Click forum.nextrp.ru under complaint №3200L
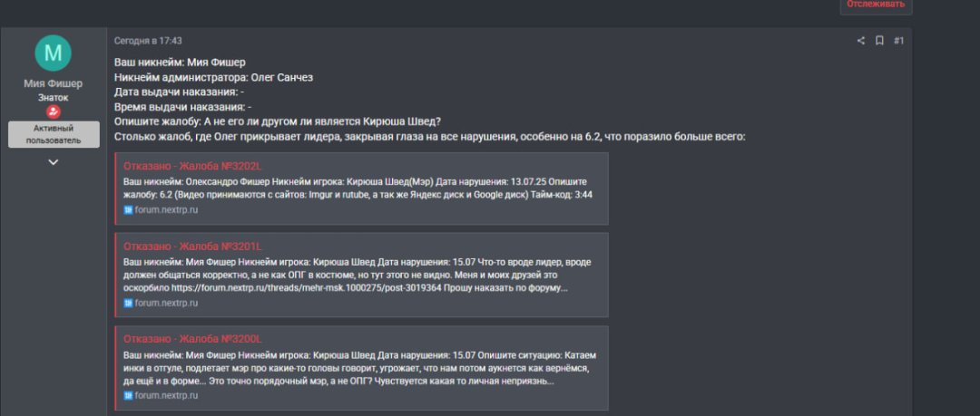The image size is (980, 416). [166, 396]
